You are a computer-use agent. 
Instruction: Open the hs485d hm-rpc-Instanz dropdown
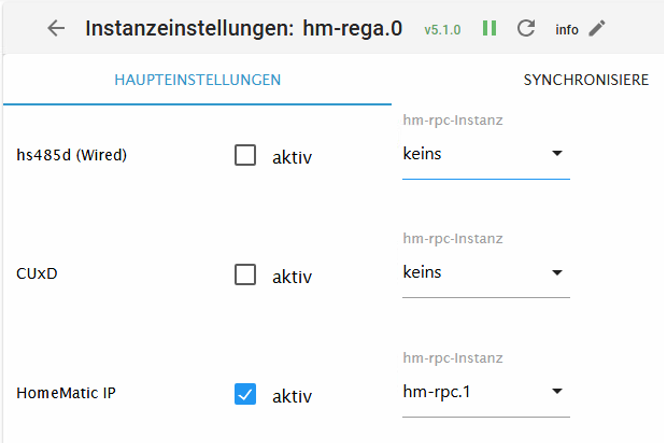coord(485,154)
